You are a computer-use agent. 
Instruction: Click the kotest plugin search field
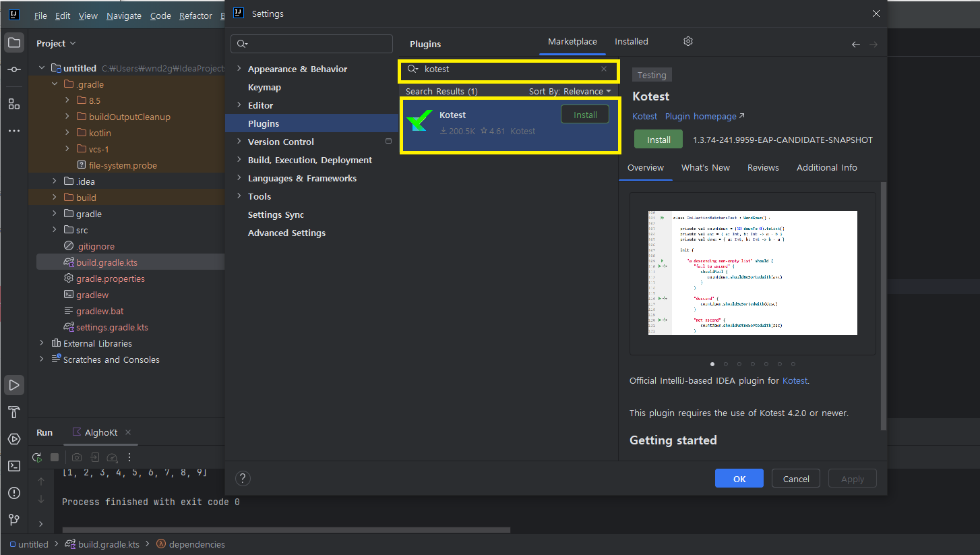point(509,69)
